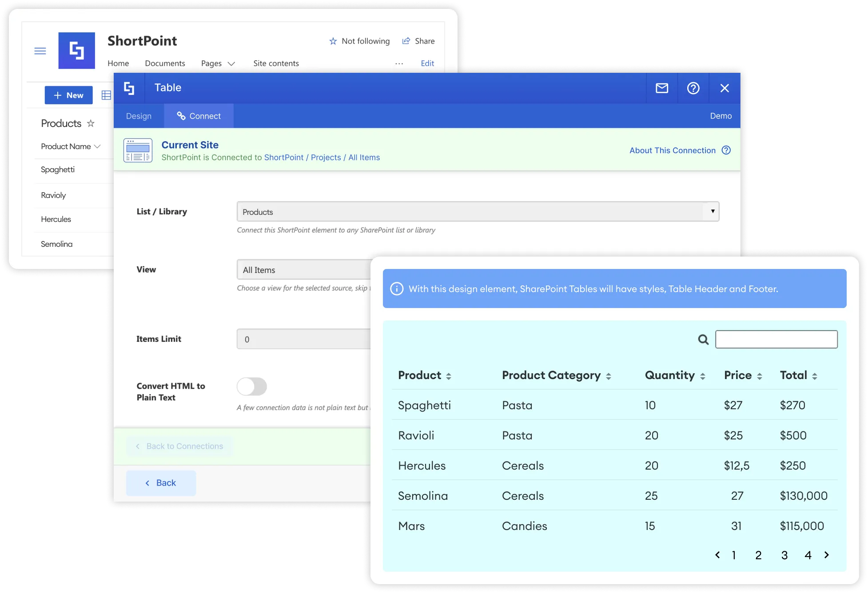Select the Connect tab

[x=199, y=116]
